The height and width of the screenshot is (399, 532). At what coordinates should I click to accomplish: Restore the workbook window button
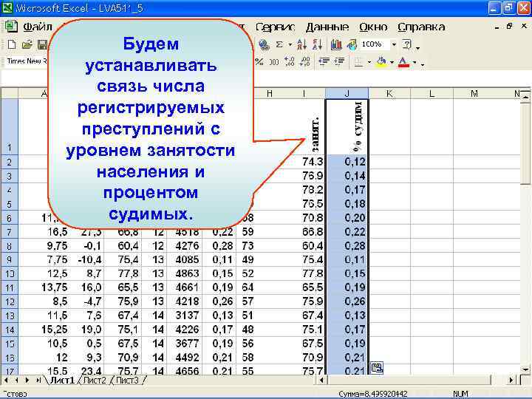pyautogui.click(x=509, y=27)
